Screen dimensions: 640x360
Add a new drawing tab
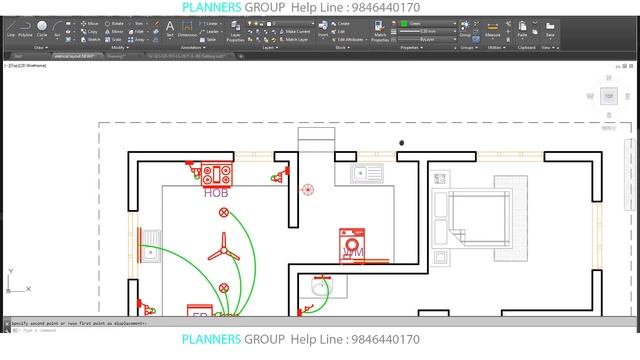coord(241,56)
